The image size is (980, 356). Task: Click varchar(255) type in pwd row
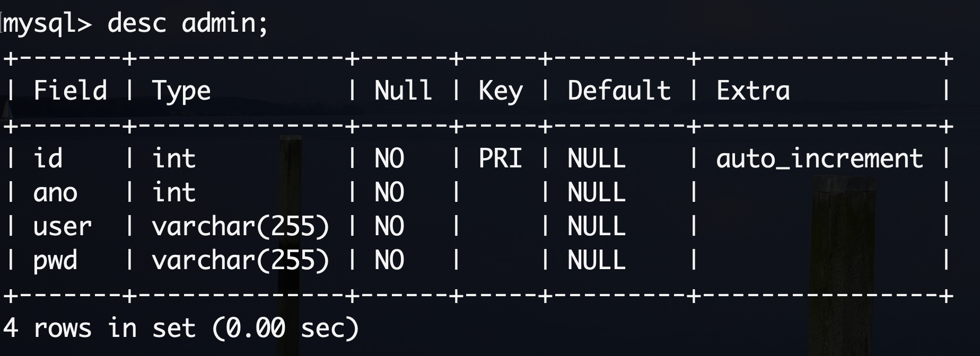click(241, 261)
